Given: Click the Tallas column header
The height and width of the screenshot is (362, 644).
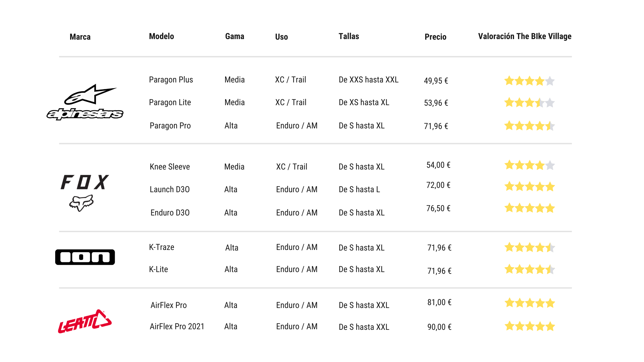Looking at the screenshot, I should (x=348, y=36).
